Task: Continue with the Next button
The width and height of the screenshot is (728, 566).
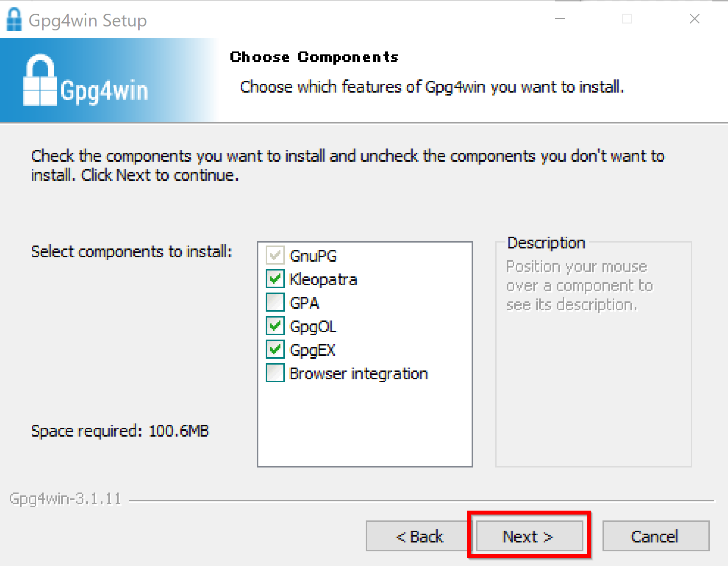Action: click(x=529, y=536)
